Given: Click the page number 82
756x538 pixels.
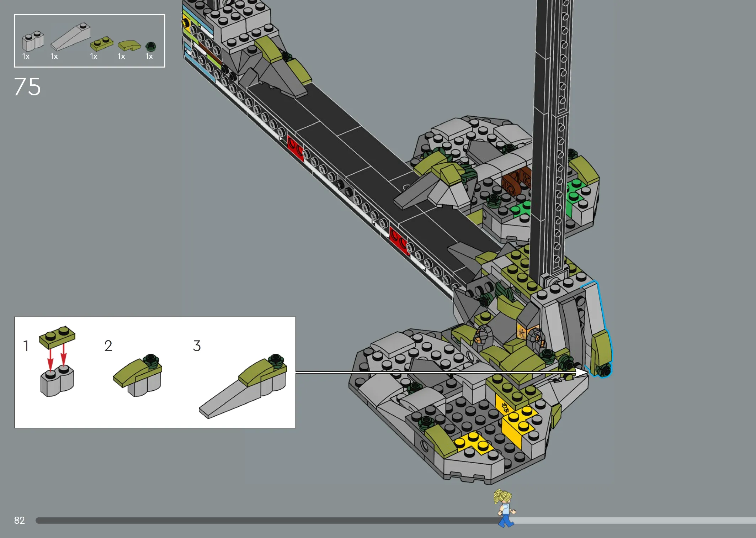Looking at the screenshot, I should point(20,520).
